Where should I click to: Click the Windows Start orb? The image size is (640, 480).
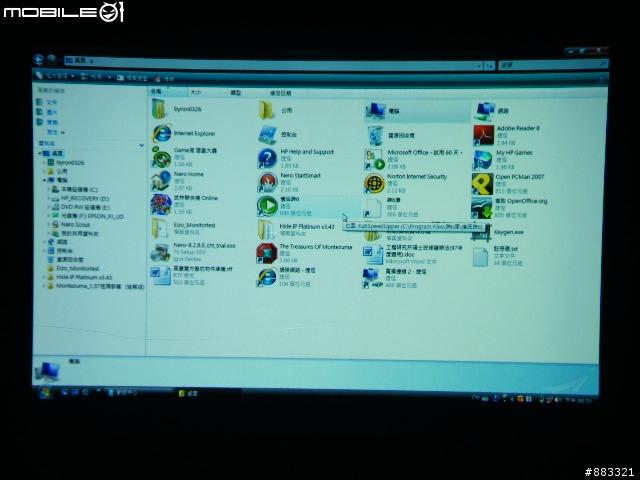45,392
